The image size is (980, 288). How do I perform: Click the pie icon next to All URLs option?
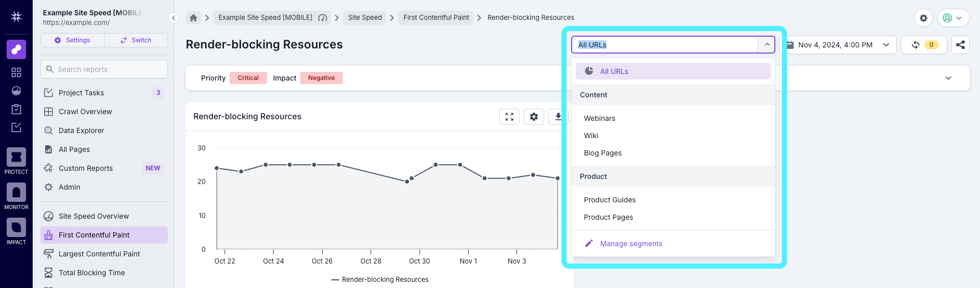pos(589,71)
